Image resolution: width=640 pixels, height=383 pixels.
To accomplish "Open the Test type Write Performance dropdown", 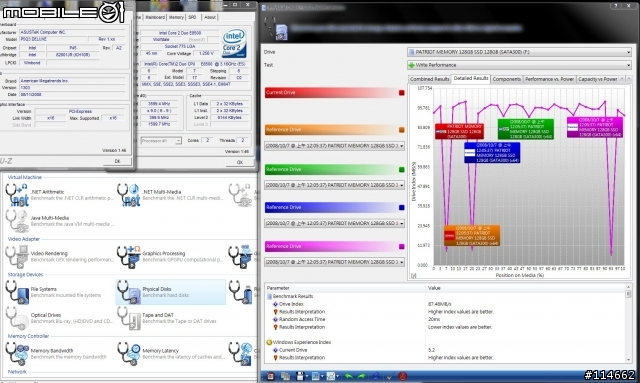I will pyautogui.click(x=519, y=65).
